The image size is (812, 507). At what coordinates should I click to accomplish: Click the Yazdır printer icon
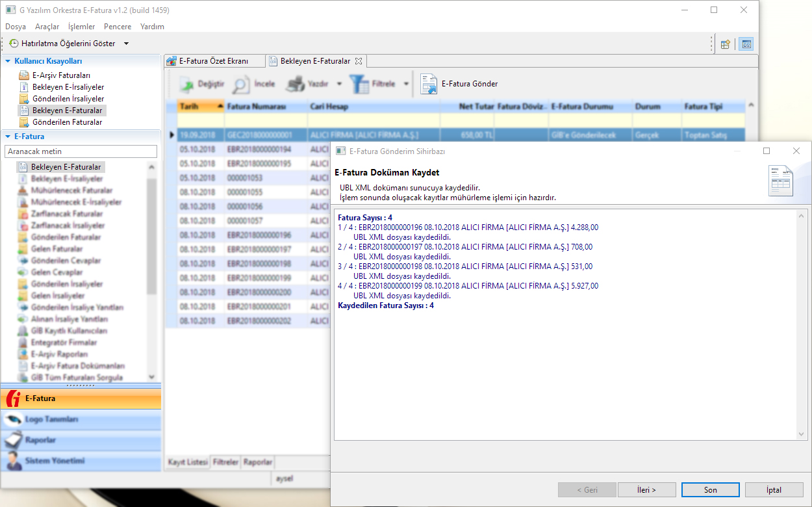[296, 84]
